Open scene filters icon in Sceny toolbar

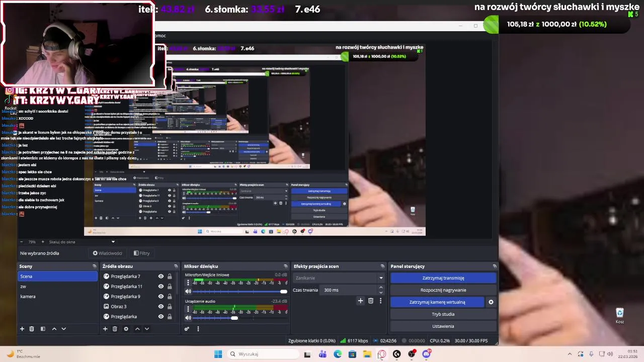click(43, 329)
